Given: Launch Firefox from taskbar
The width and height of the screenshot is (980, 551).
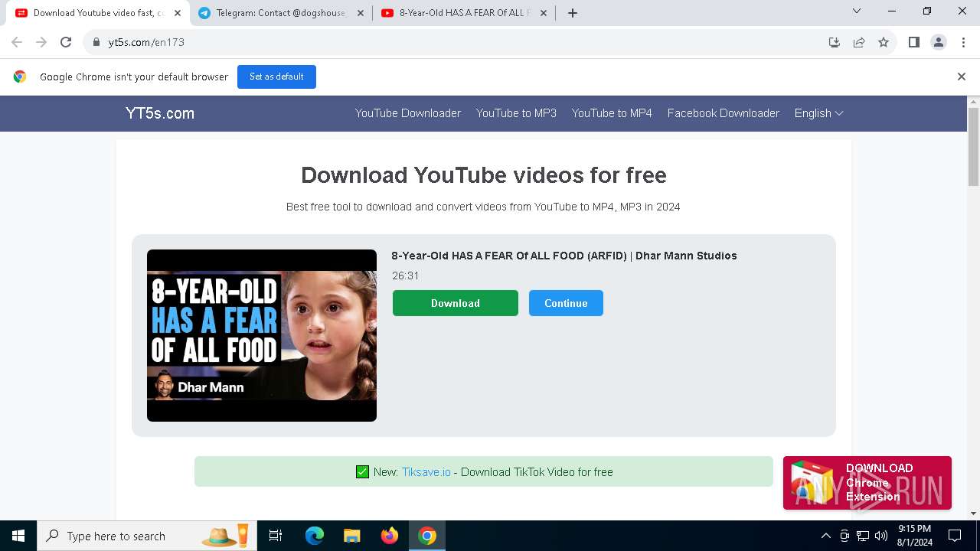Looking at the screenshot, I should click(x=390, y=536).
